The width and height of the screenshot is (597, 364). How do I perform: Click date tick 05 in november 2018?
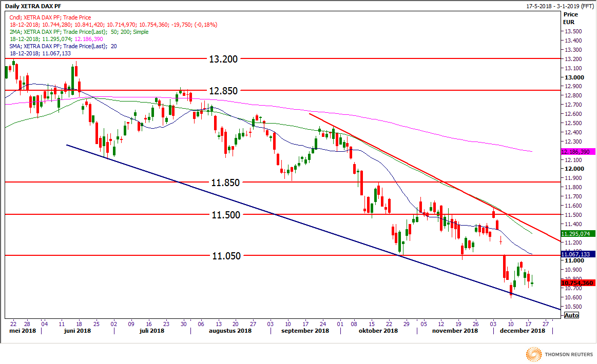(424, 324)
